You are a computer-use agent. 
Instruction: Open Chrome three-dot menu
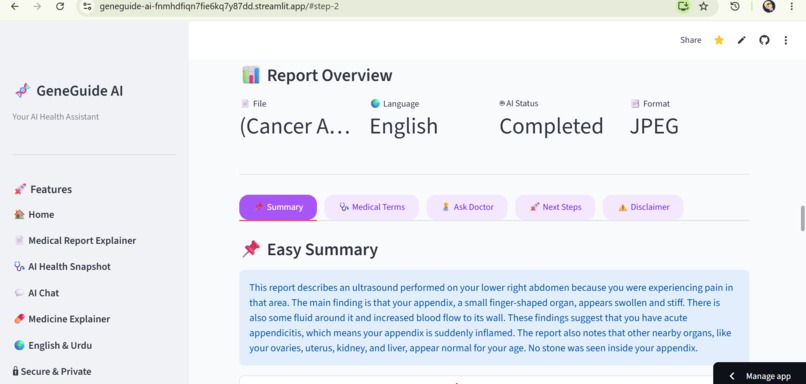(x=791, y=7)
